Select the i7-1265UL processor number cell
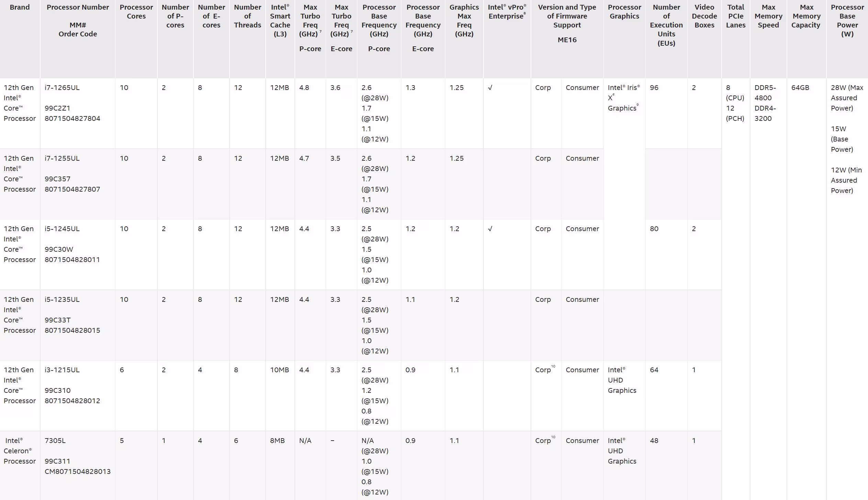This screenshot has height=500, width=868. coord(78,113)
